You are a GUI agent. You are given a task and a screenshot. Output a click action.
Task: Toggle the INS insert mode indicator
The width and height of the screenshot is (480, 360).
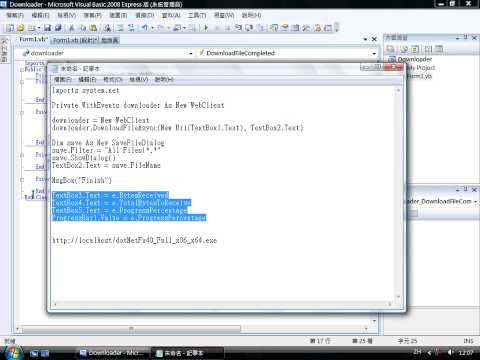[x=468, y=341]
